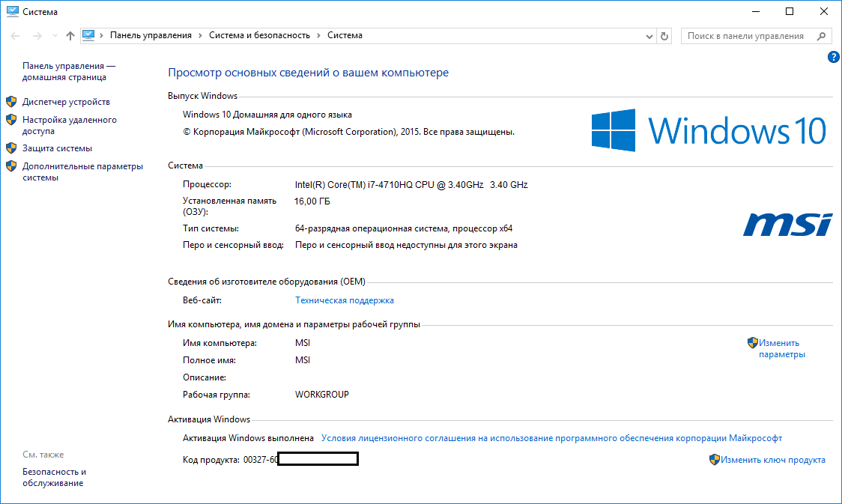Expand the address bar history dropdown
Viewport: 842px width, 504px height.
[649, 36]
